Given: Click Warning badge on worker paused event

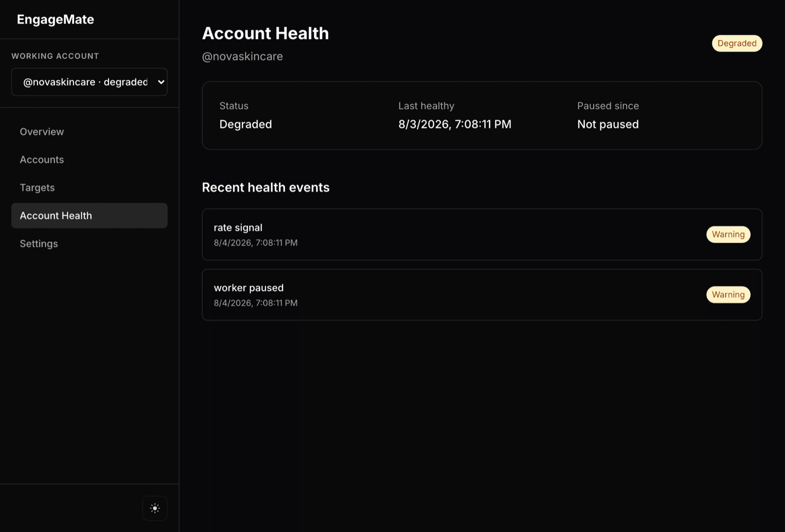Looking at the screenshot, I should click(x=728, y=295).
